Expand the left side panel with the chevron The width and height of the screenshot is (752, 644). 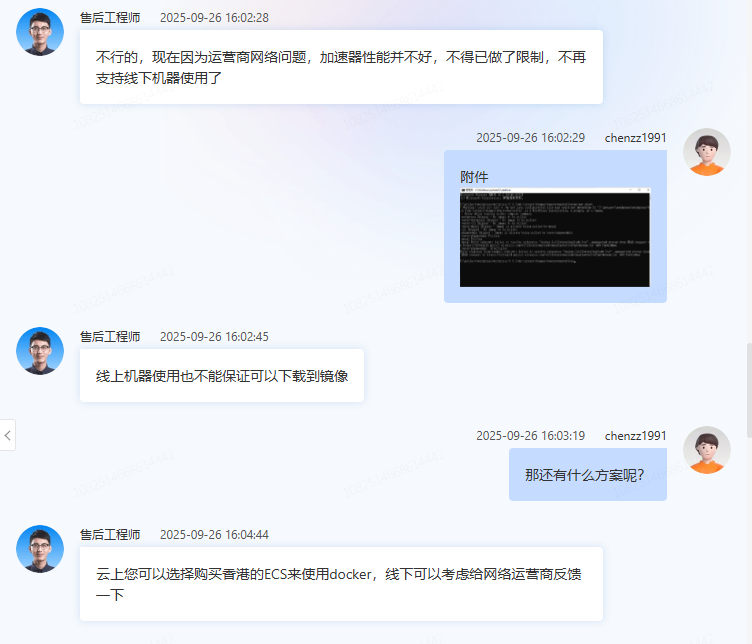click(x=8, y=435)
